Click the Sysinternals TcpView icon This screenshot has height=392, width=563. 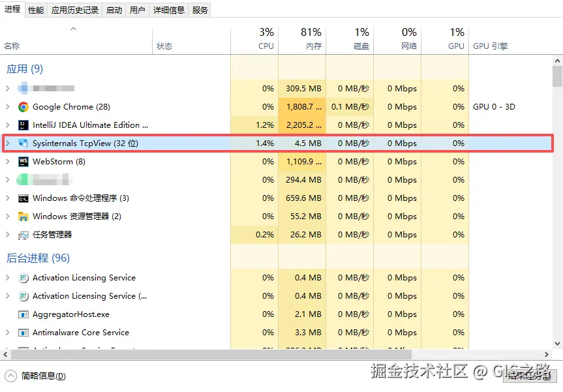click(x=23, y=143)
